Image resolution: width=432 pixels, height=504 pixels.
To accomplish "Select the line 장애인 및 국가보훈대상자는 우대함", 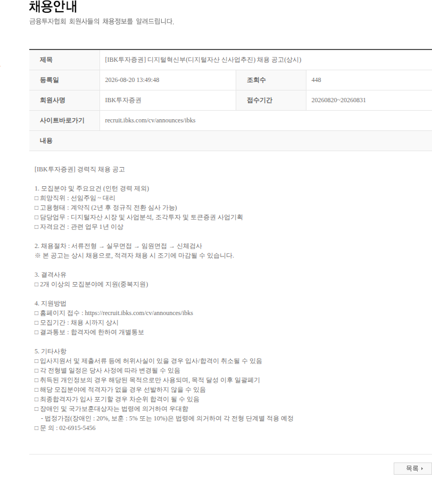I will pyautogui.click(x=111, y=409).
